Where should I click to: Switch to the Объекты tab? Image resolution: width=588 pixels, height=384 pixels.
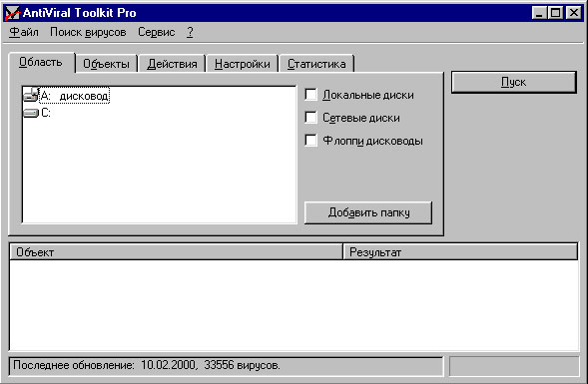coord(106,64)
